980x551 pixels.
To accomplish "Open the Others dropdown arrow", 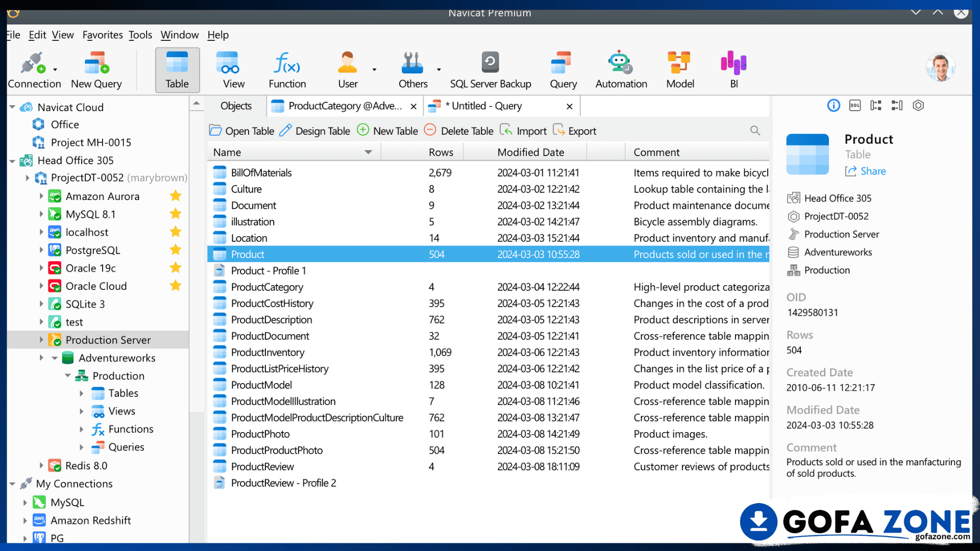I will [438, 69].
